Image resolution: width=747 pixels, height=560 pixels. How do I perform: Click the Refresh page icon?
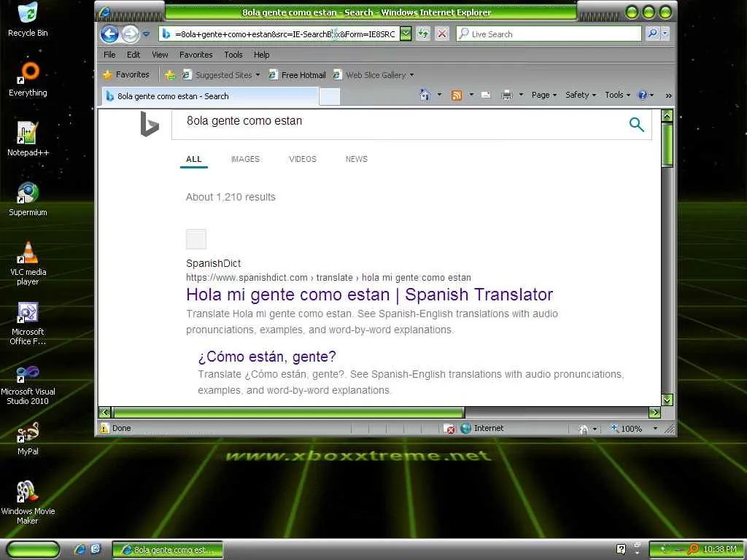(423, 34)
